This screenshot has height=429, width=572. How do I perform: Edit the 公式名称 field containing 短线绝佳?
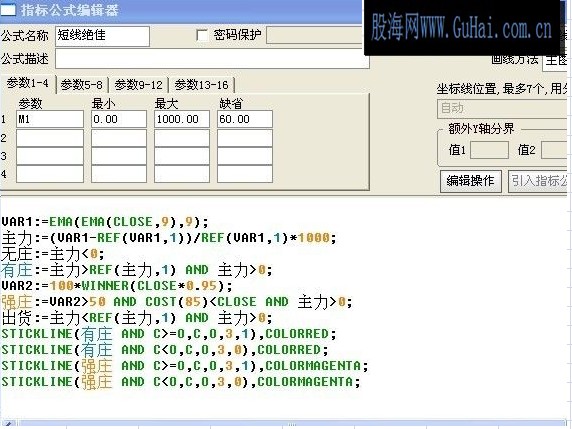pyautogui.click(x=103, y=36)
